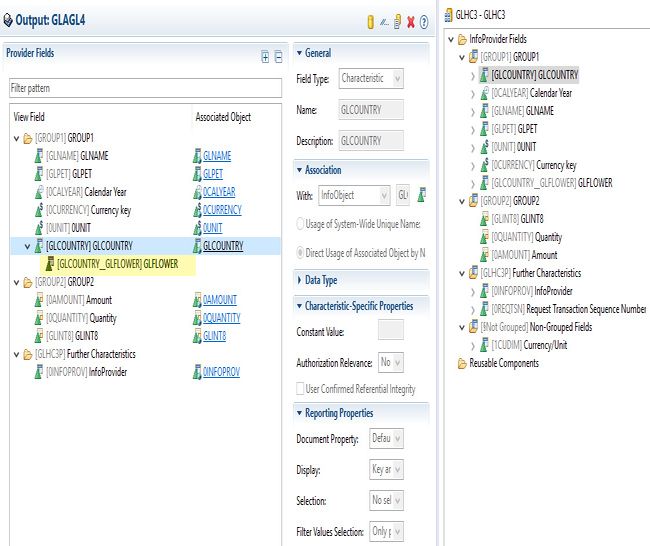The image size is (650, 546).
Task: Open the 0CURRENCY associated object link
Action: (x=222, y=210)
